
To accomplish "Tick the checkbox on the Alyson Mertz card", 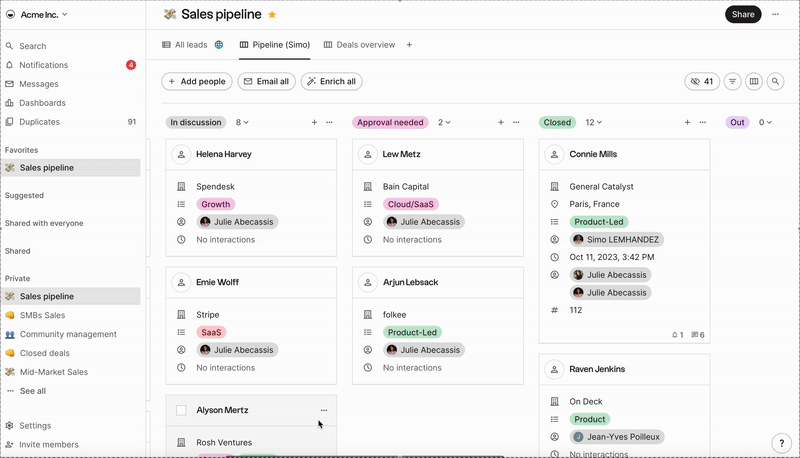I will [181, 410].
